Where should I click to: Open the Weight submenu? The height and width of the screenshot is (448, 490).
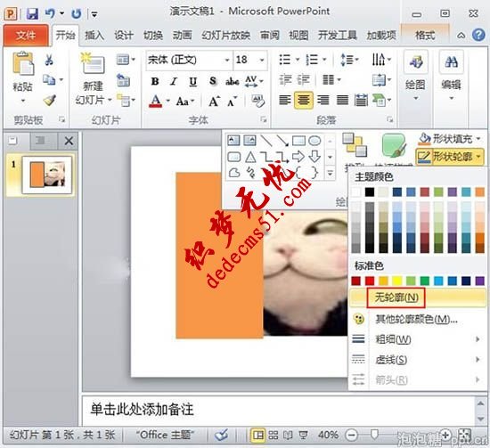pos(418,339)
